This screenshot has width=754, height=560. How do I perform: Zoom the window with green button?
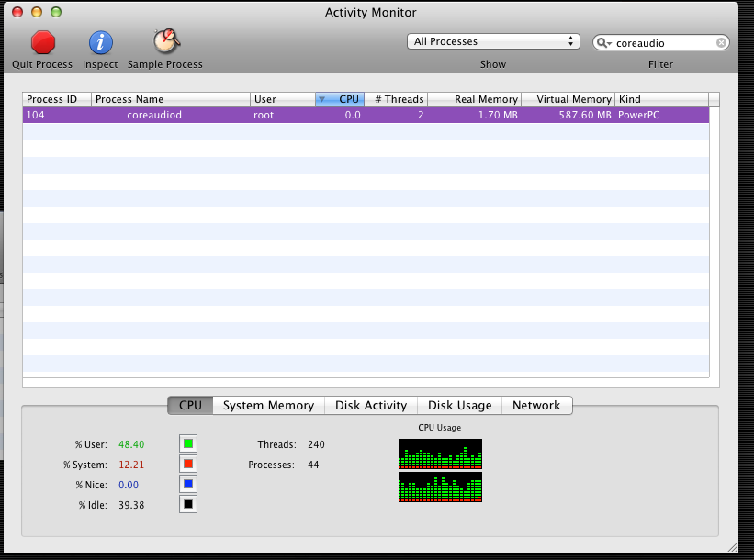point(56,12)
